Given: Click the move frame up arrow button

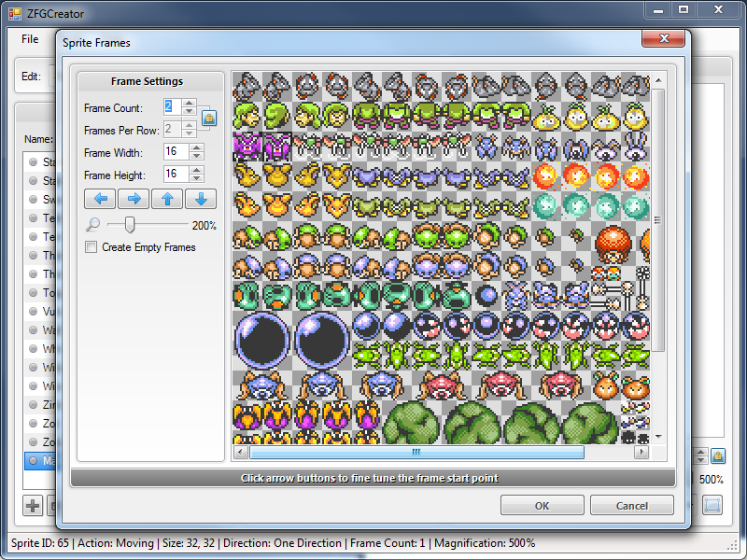Looking at the screenshot, I should [167, 199].
